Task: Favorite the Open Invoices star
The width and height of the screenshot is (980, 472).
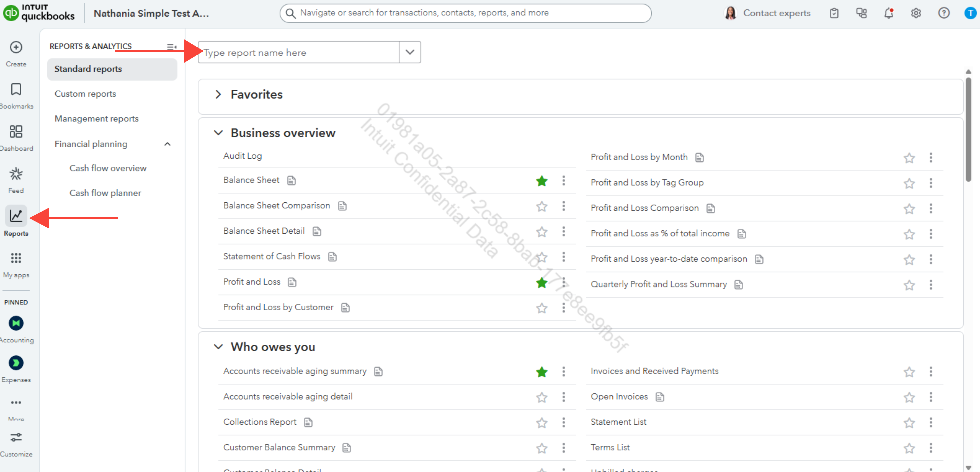Action: (909, 397)
